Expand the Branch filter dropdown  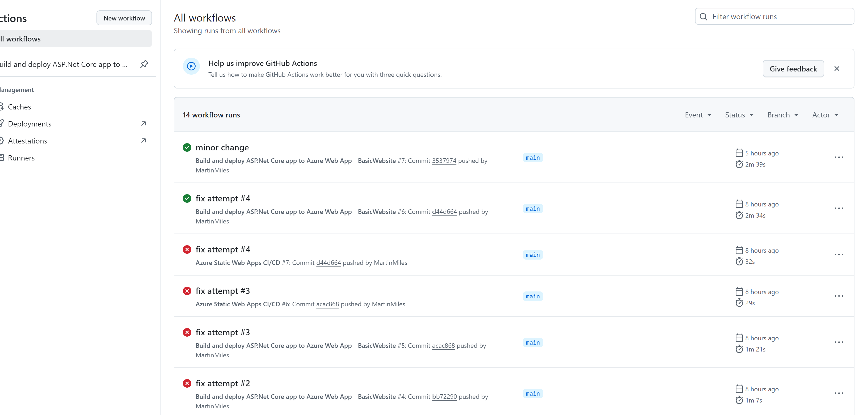tap(783, 115)
